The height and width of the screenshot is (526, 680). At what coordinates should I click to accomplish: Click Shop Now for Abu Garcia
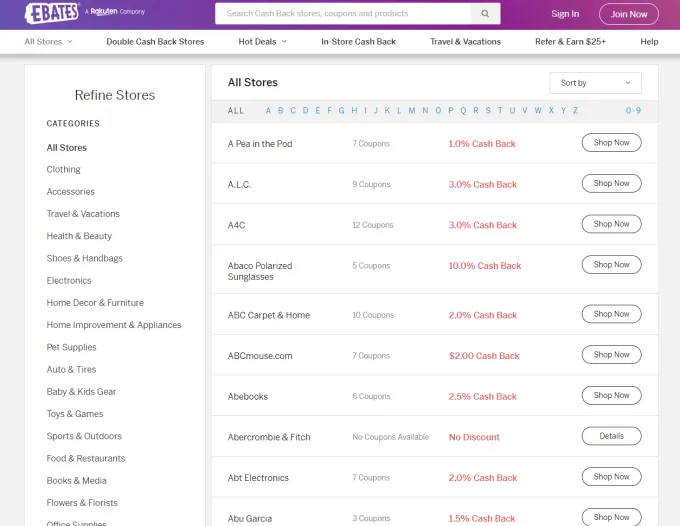[x=611, y=517]
